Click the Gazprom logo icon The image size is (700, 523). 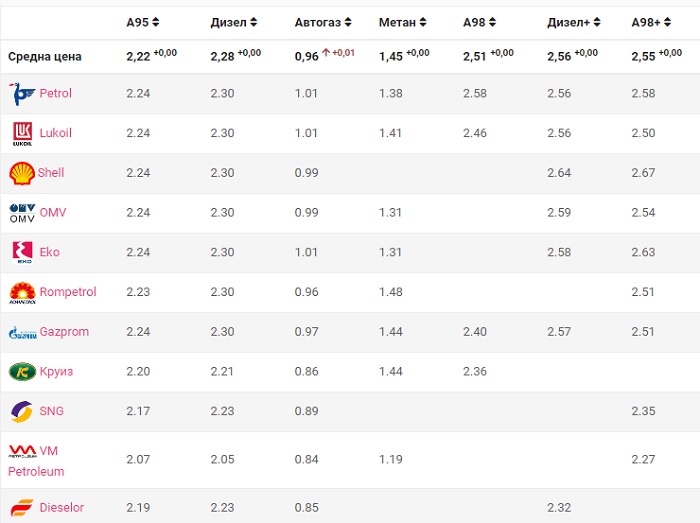[22, 332]
